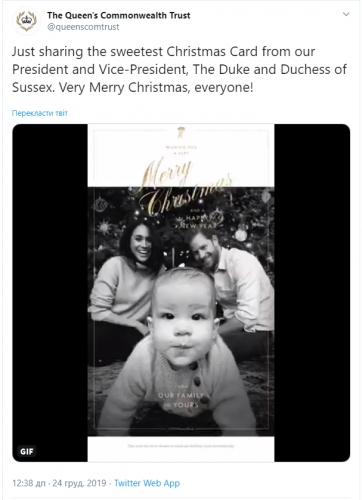Click the smiling woman in the sweater

[x=128, y=283]
